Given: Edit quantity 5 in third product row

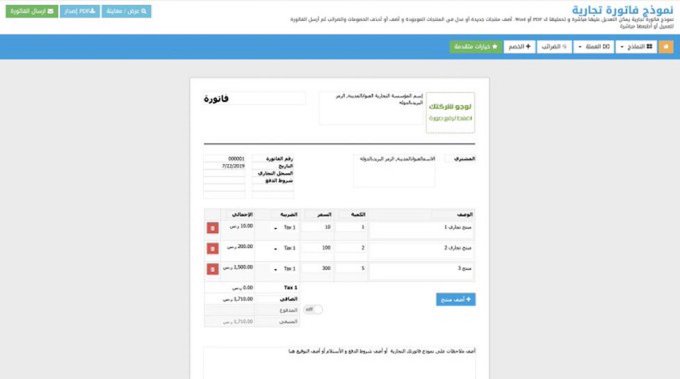Looking at the screenshot, I should coord(351,268).
